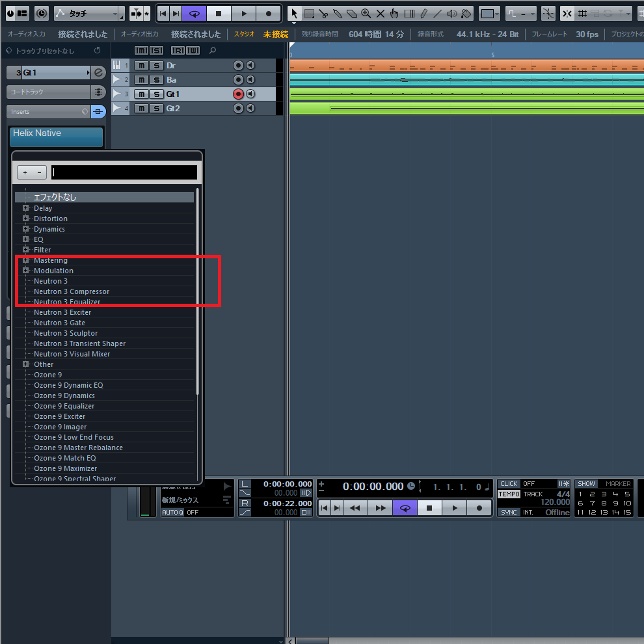Click the Inserts bypass button

(98, 112)
